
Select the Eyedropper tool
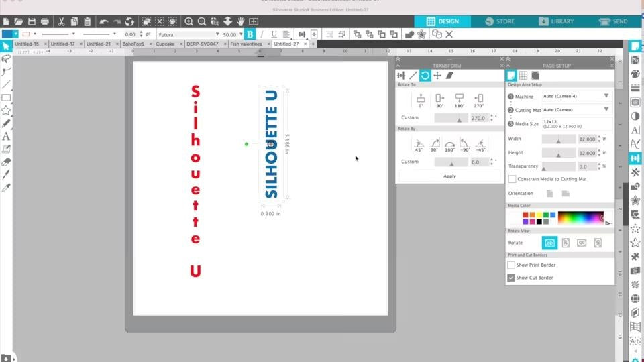point(6,188)
